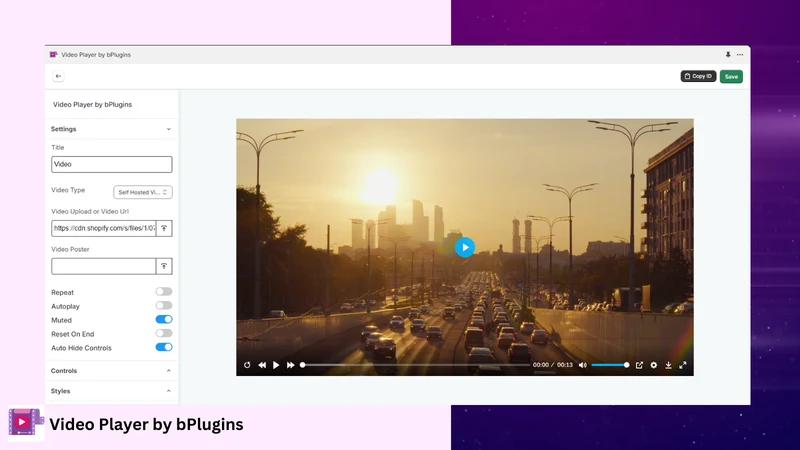This screenshot has height=450, width=800.
Task: Click the Video Url input field
Action: coord(104,228)
